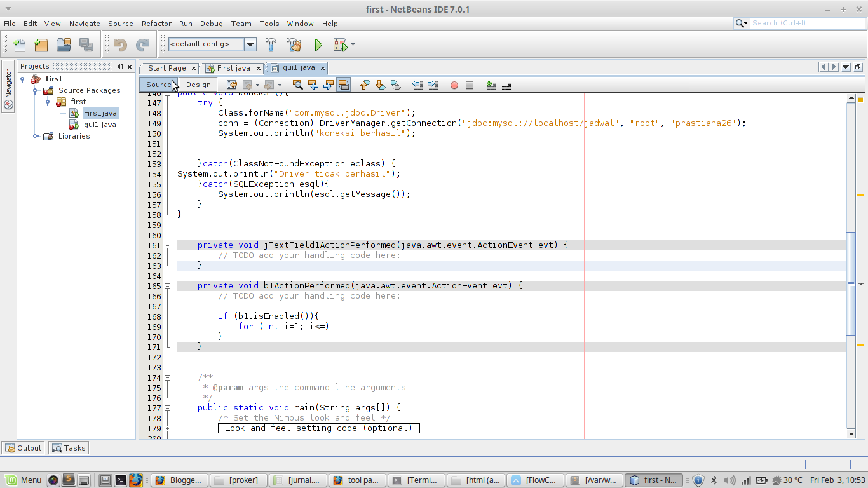Image resolution: width=868 pixels, height=488 pixels.
Task: Click Find Previous Occurrence icon
Action: pyautogui.click(x=313, y=85)
